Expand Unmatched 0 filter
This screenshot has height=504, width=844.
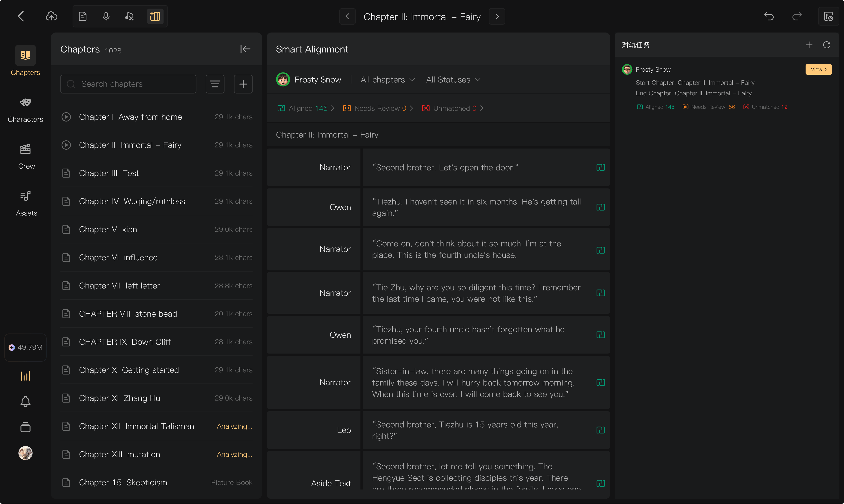453,108
